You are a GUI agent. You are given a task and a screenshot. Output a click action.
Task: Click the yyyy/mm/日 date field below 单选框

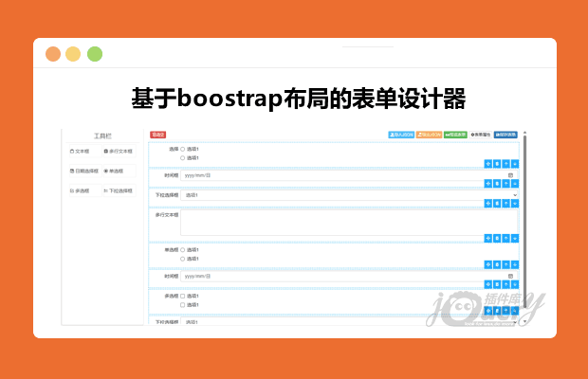pos(349,276)
